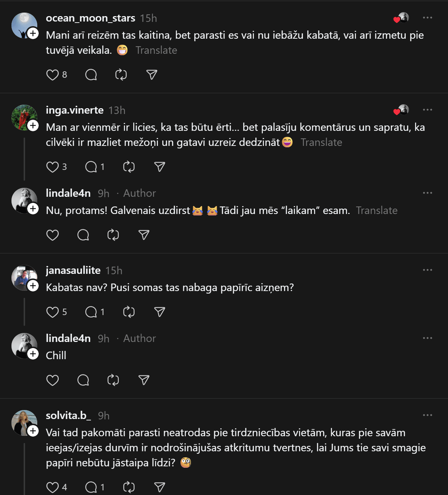
Task: Expand more menu on solvita.b_'s comment
Action: (427, 415)
